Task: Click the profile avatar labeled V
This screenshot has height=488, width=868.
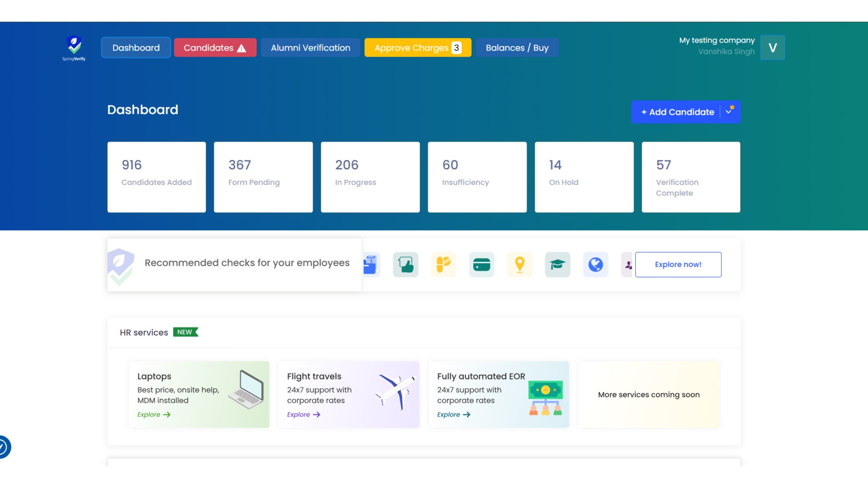Action: (773, 47)
